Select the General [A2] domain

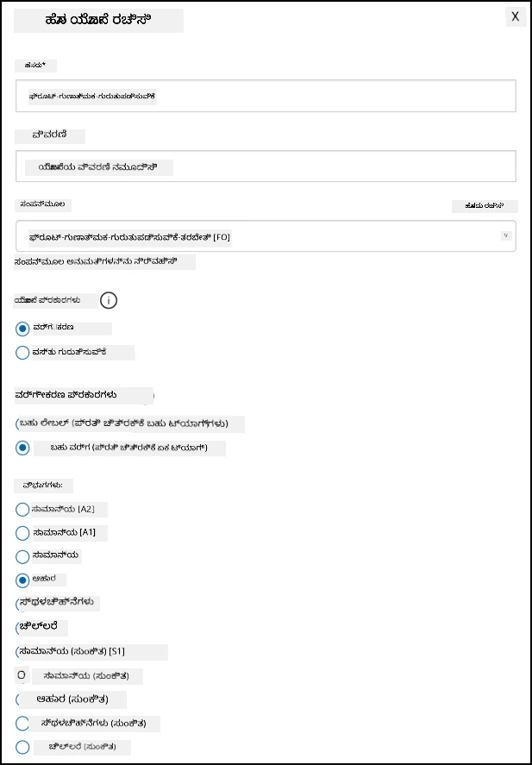(22, 510)
